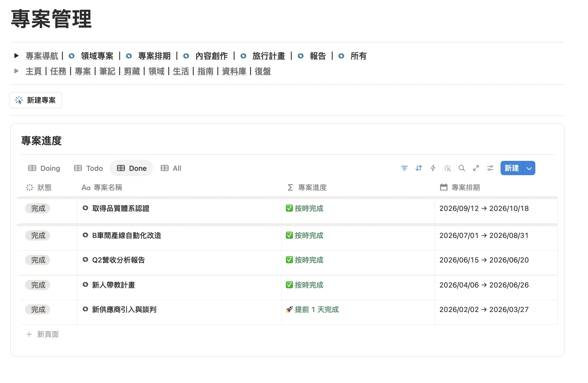
Task: Open the 新人帶教計畫 project row title
Action: pyautogui.click(x=114, y=285)
